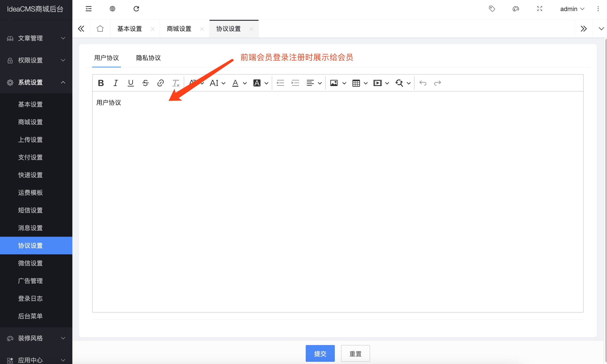Click the undo arrow in editor

point(423,83)
